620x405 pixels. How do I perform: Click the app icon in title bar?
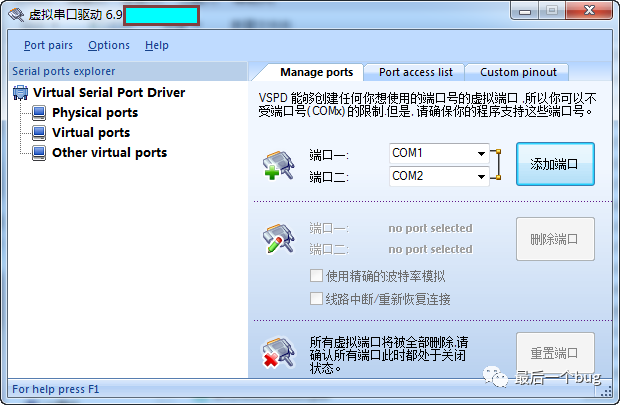15,16
